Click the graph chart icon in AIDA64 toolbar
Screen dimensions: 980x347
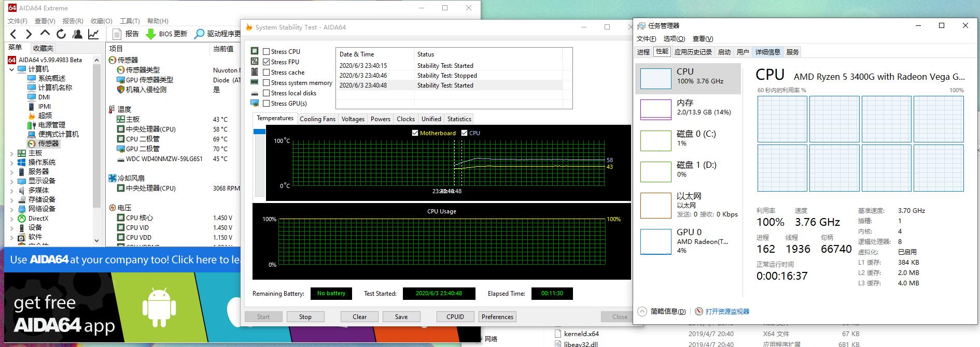[x=93, y=34]
